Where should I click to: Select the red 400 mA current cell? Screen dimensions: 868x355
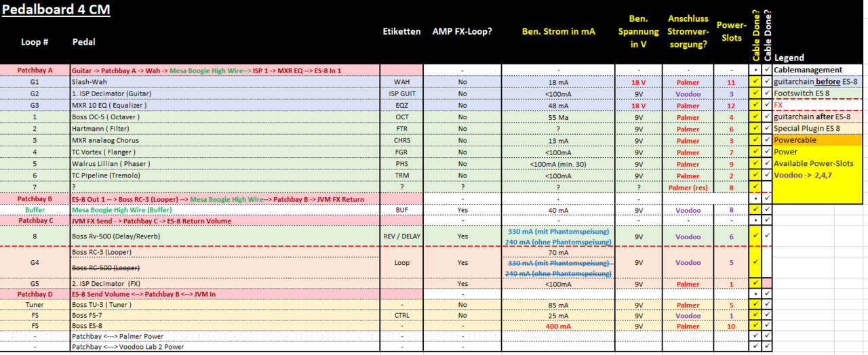(558, 326)
